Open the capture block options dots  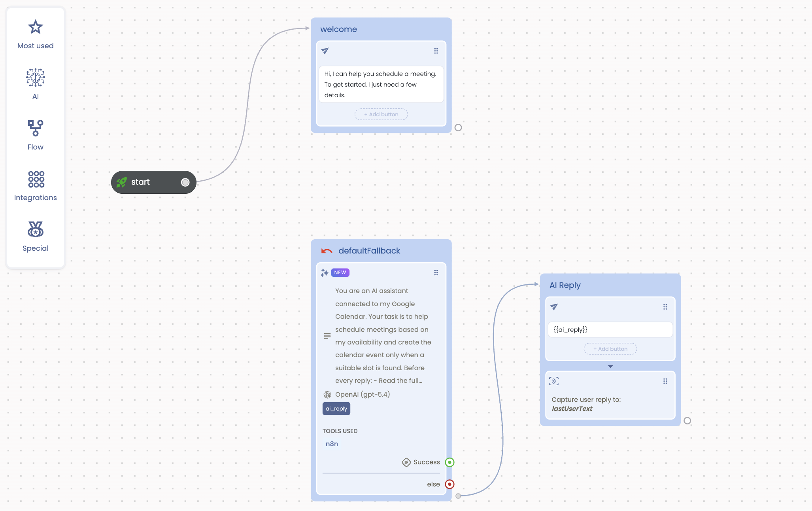(x=665, y=381)
